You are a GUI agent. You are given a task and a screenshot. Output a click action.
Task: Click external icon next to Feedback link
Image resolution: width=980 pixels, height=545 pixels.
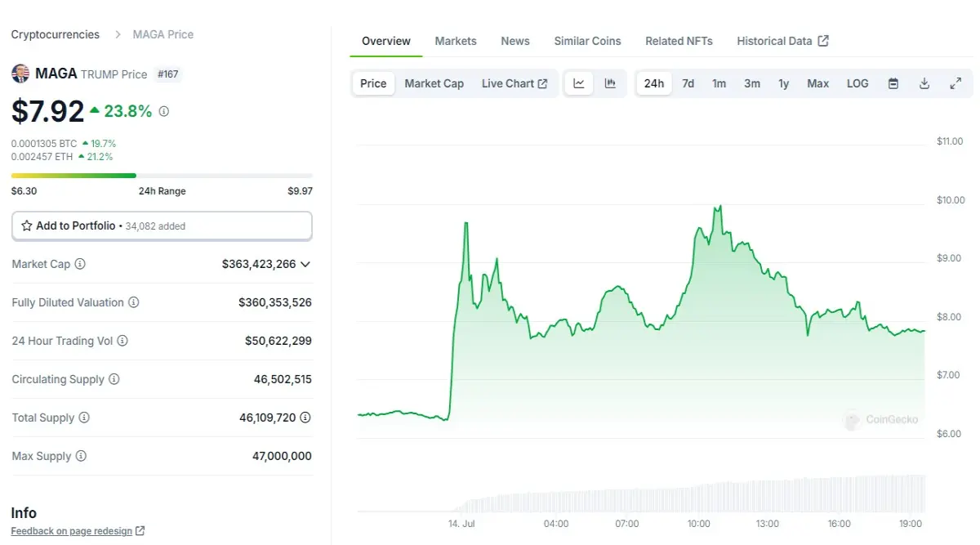pyautogui.click(x=140, y=531)
